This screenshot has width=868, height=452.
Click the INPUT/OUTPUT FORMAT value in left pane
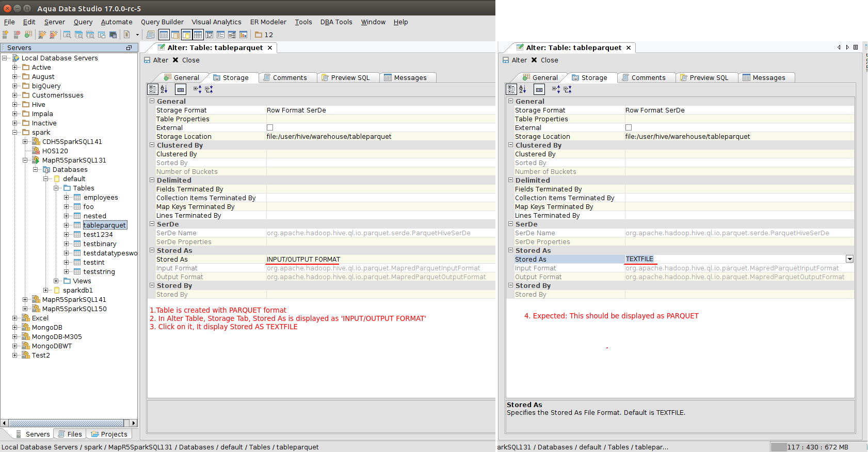[303, 259]
